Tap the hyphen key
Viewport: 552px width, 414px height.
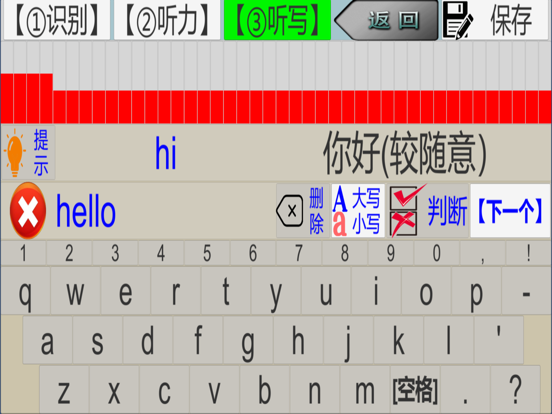pyautogui.click(x=526, y=290)
